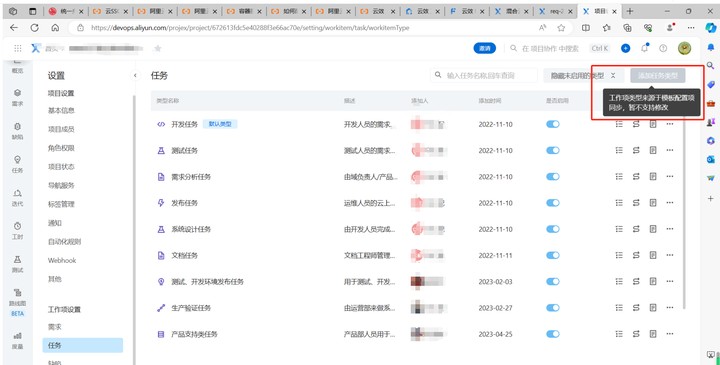Go to 工时 in the left navigation rail

tap(17, 230)
